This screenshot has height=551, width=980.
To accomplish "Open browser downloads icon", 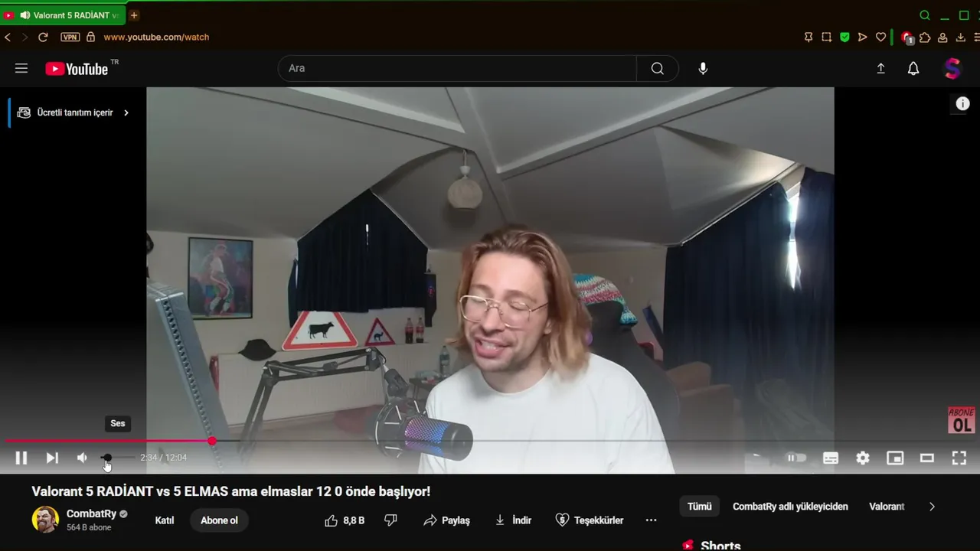I will tap(961, 37).
